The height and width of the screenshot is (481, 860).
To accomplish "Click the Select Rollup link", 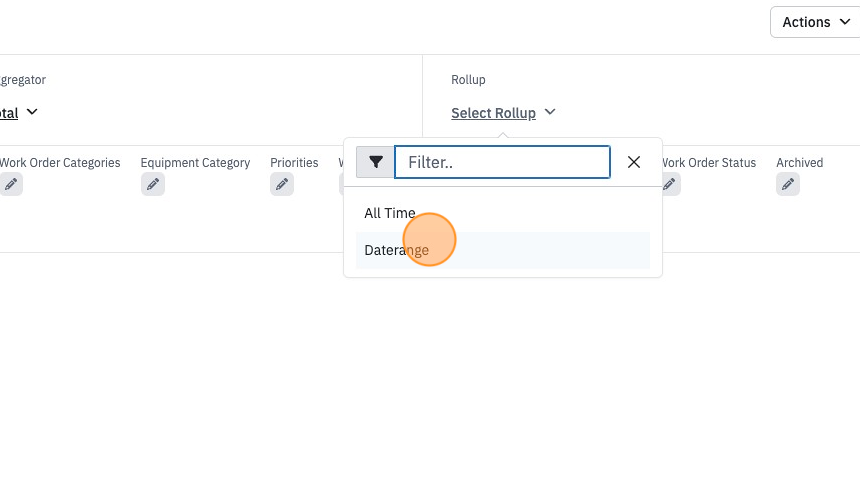I will tap(494, 113).
